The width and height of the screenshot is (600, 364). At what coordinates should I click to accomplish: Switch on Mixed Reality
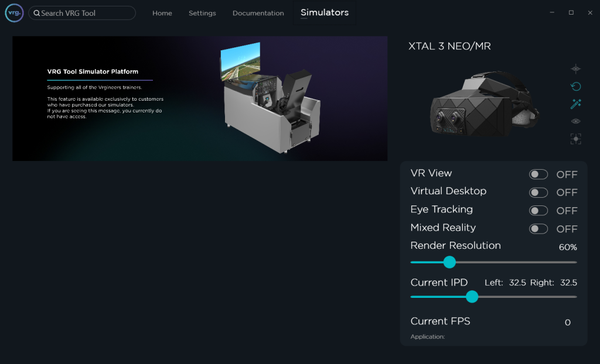click(538, 229)
